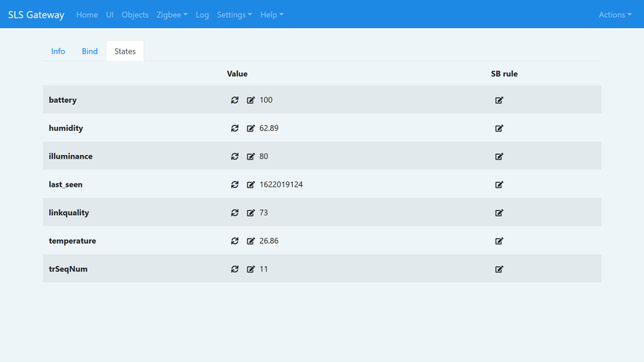Refresh the illuminance state

235,156
